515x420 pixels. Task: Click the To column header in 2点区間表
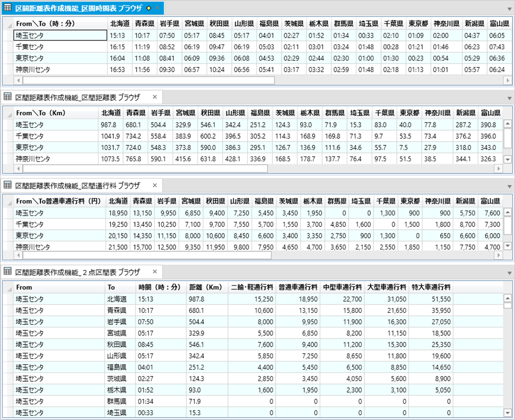click(120, 287)
